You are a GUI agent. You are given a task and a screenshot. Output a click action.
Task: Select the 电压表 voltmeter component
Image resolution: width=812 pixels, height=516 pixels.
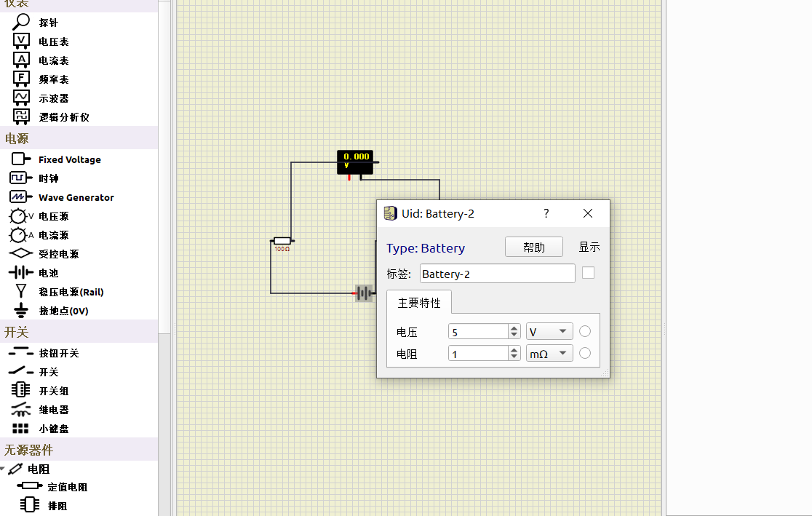point(22,41)
